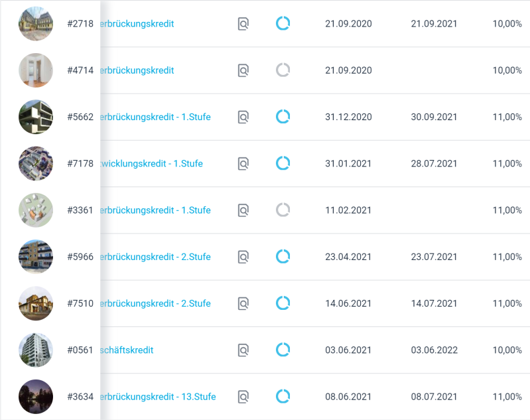This screenshot has height=420, width=530.
Task: Click property thumbnail for loan #5662
Action: click(36, 117)
